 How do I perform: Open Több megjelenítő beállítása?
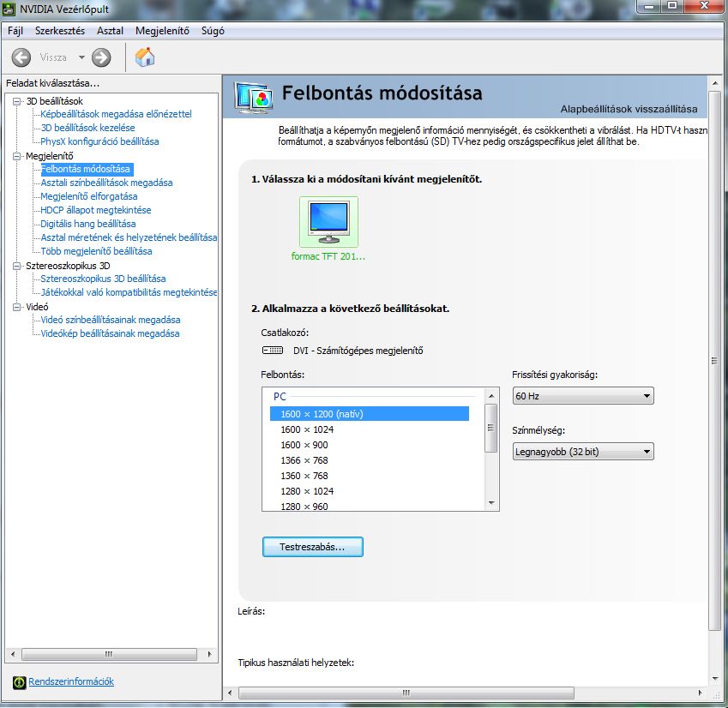tap(96, 251)
